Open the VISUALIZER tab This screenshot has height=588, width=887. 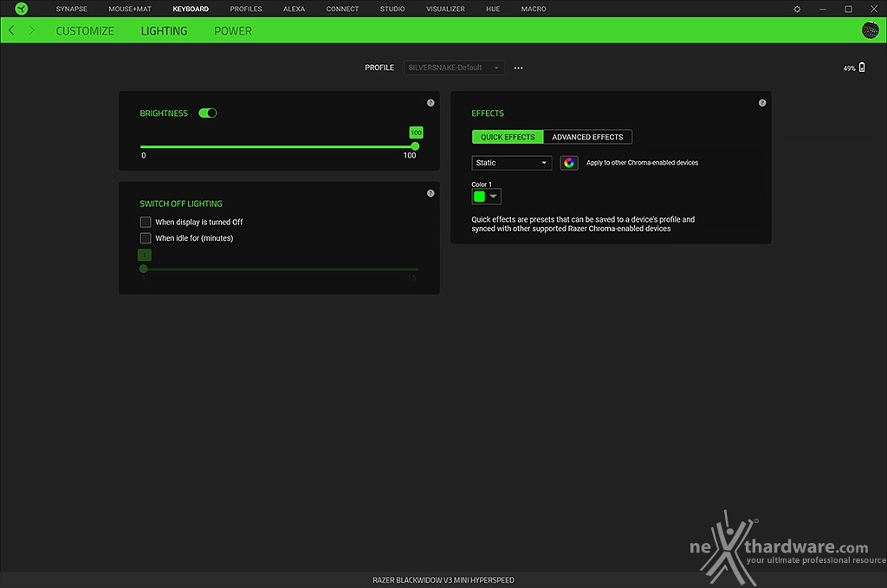point(446,9)
